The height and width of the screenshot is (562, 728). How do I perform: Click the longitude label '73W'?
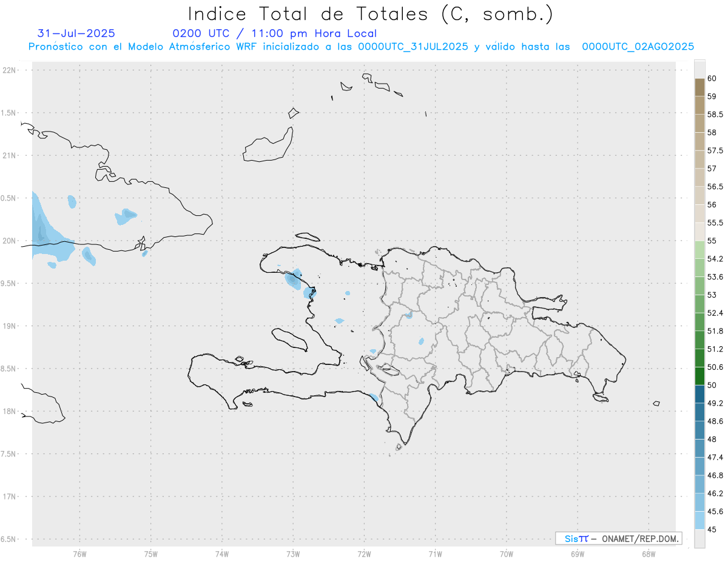(293, 554)
